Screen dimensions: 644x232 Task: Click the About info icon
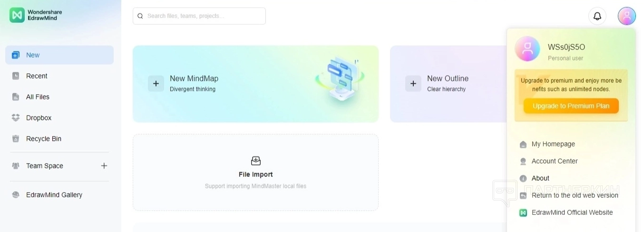click(523, 179)
